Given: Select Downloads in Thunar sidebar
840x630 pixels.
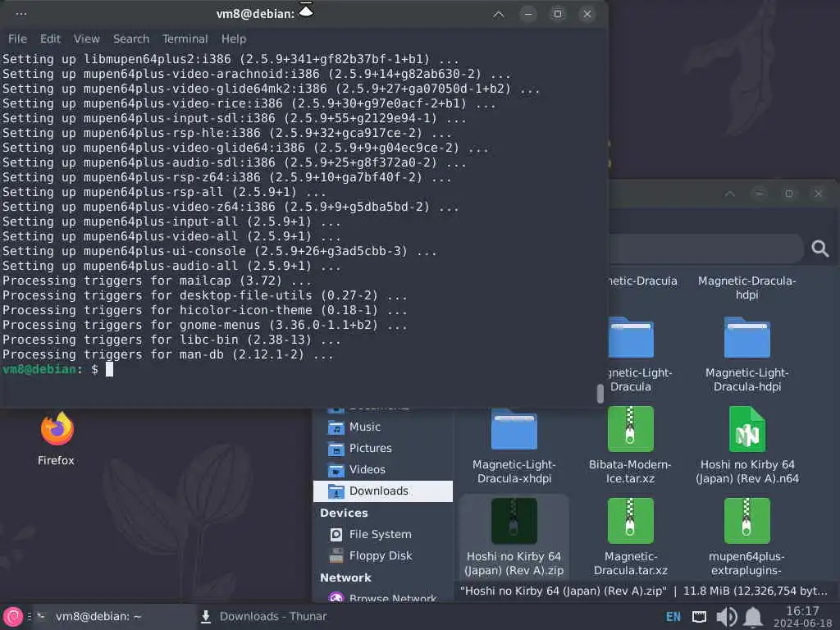Looking at the screenshot, I should (x=382, y=491).
